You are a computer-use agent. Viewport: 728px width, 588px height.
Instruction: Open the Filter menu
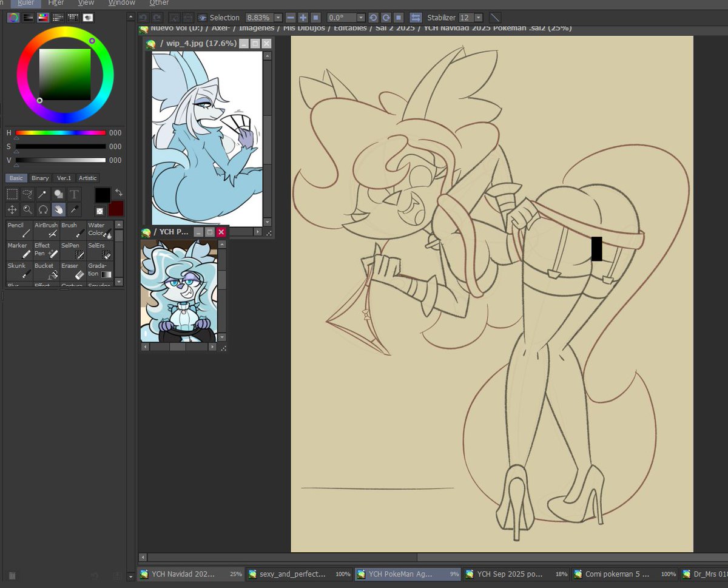tap(56, 3)
